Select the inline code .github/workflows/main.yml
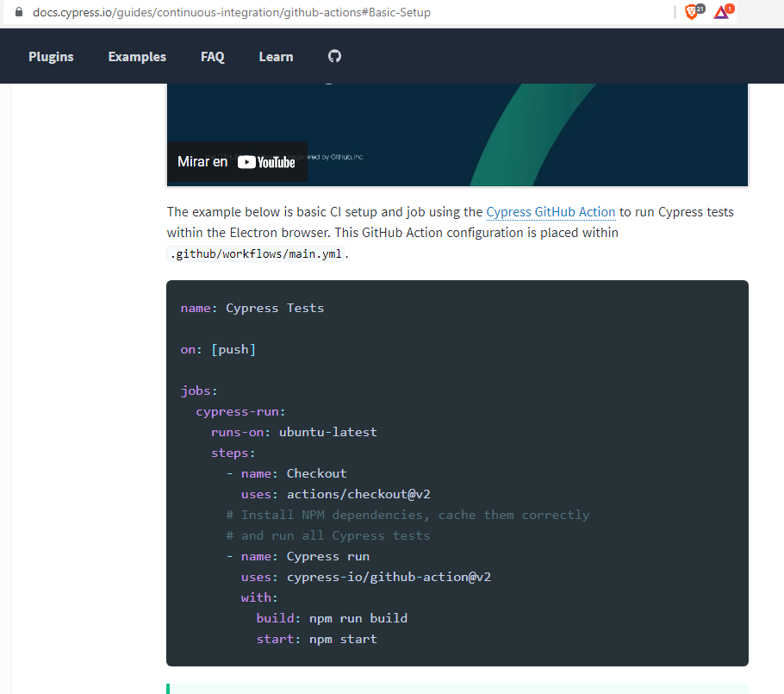784x694 pixels. 254,253
